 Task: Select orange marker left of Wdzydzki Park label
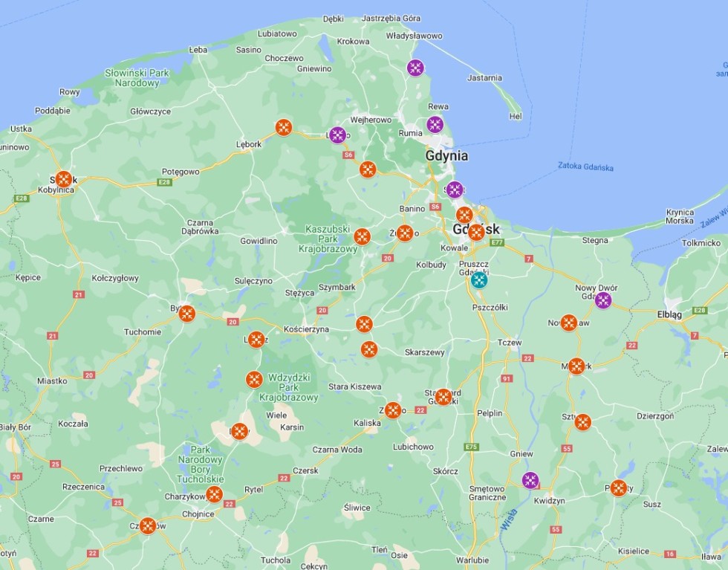pos(254,380)
